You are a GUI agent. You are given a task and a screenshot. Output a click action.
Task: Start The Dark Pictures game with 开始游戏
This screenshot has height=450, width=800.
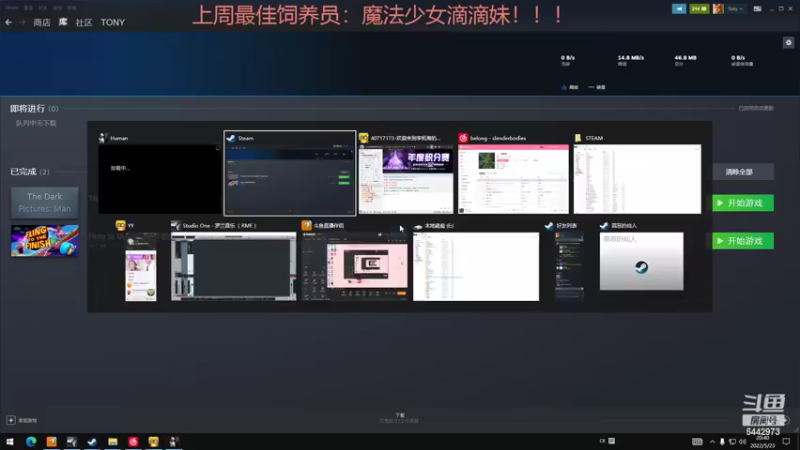coord(743,203)
